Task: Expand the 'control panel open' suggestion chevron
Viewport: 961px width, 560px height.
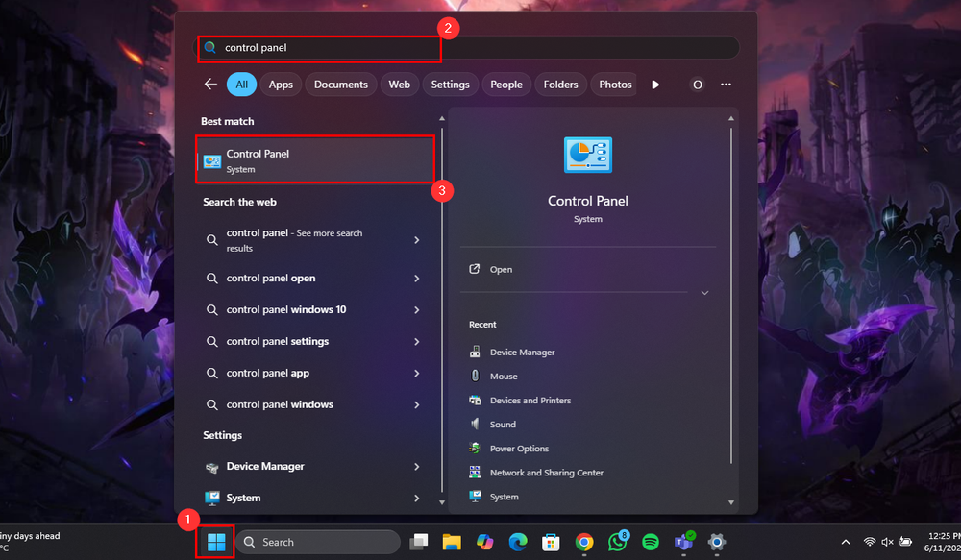Action: (x=417, y=278)
